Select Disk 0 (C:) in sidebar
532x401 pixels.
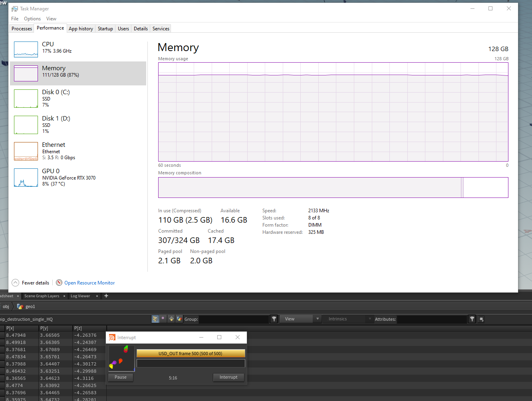point(78,98)
